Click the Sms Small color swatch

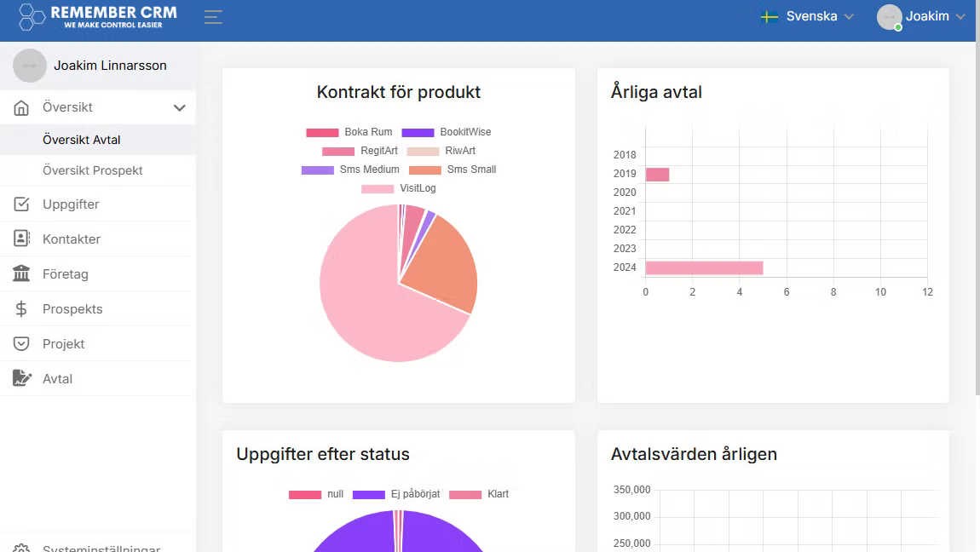click(x=425, y=170)
